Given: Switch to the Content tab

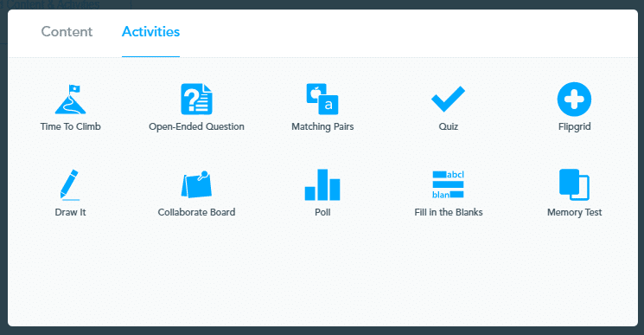Looking at the screenshot, I should coord(67,32).
